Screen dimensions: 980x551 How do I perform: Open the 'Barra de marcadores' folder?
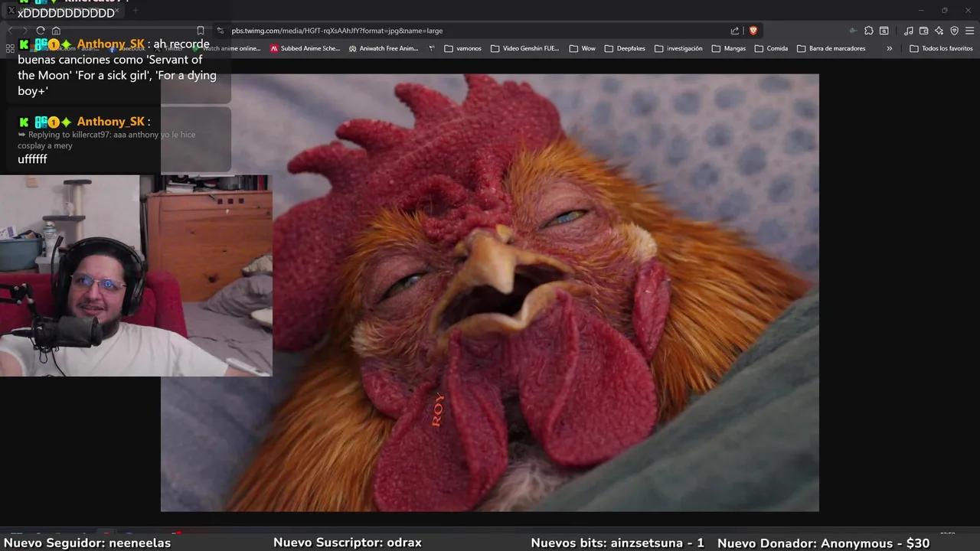831,48
